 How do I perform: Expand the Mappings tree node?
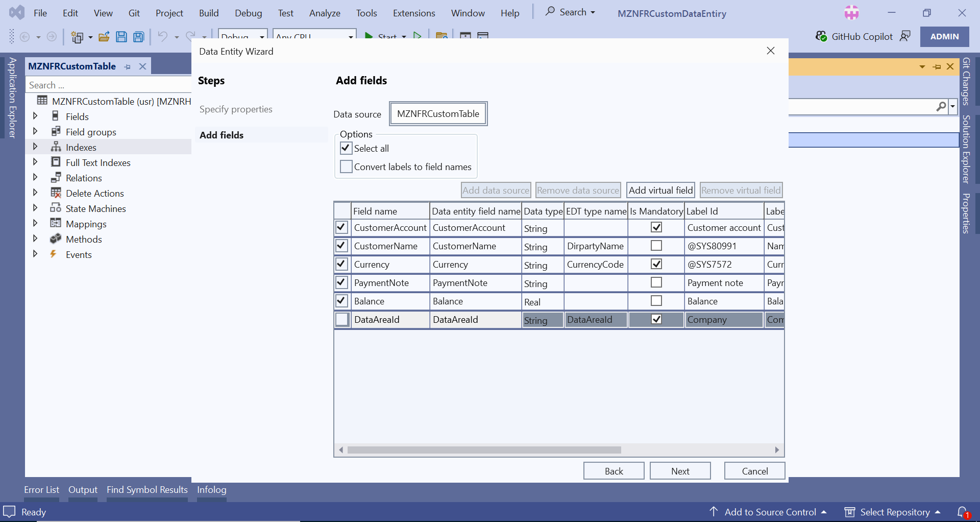35,223
